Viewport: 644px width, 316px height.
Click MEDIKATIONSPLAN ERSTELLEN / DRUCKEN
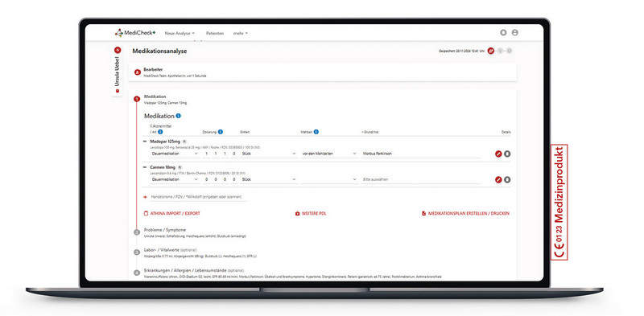tap(466, 214)
